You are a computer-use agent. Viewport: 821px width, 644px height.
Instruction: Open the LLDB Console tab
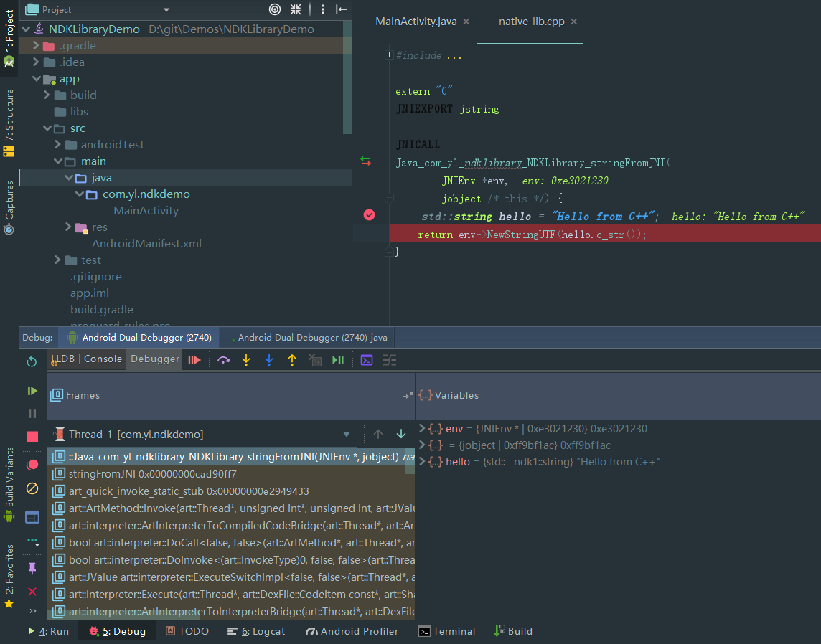[88, 359]
